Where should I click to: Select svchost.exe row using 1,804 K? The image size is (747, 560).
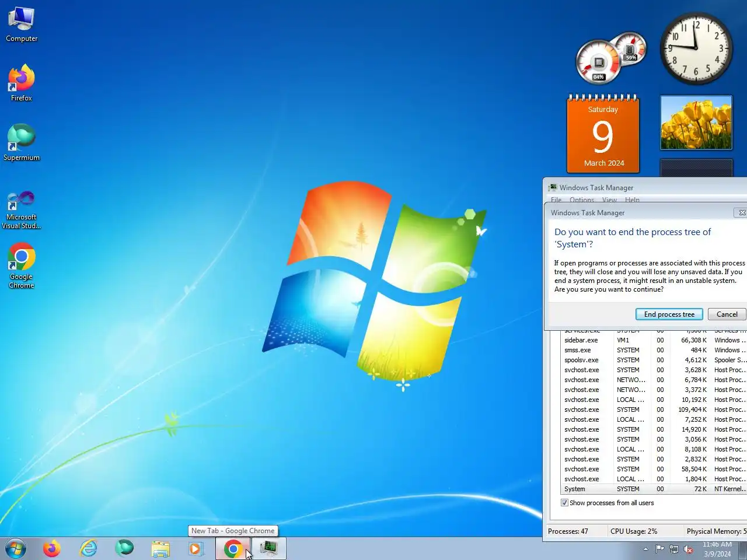[x=654, y=479]
